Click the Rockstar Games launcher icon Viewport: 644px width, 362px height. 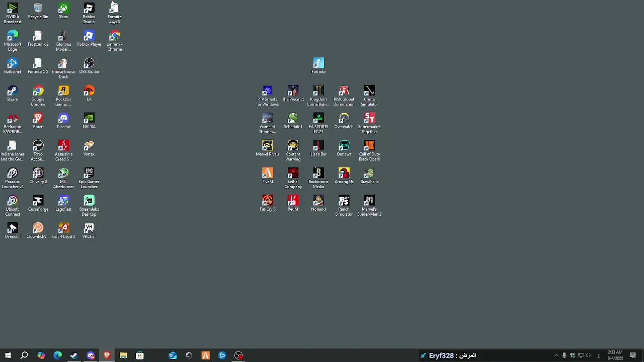63,96
